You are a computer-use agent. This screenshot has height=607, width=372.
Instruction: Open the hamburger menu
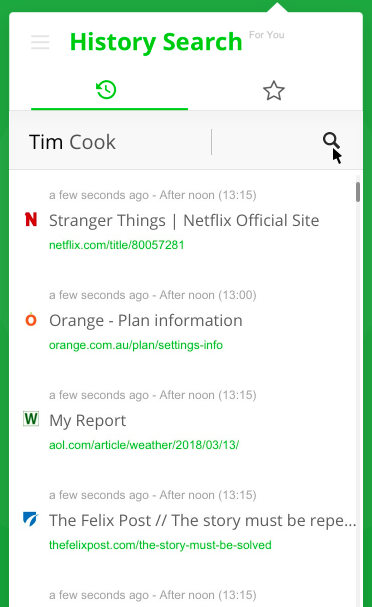[40, 42]
